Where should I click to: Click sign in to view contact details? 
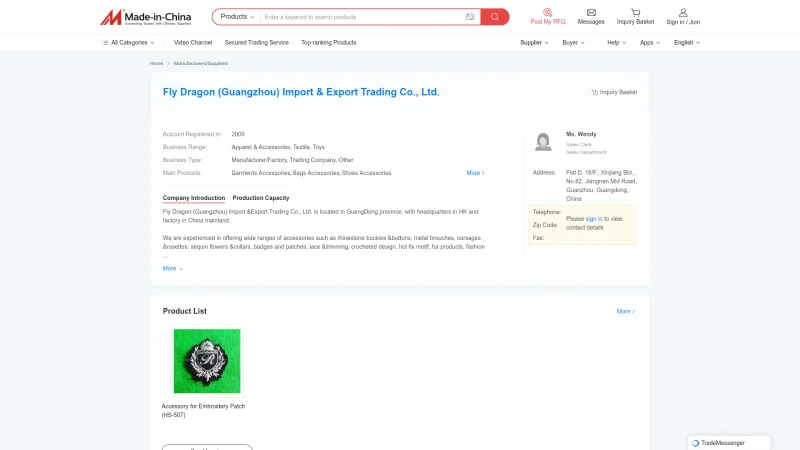[x=593, y=219]
